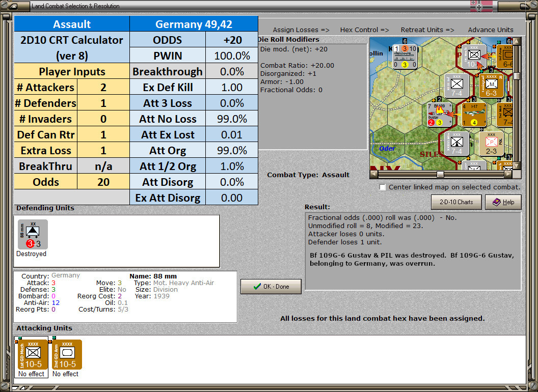Select the Bf 109 air unit stack on map
The width and height of the screenshot is (538, 392).
pyautogui.click(x=439, y=114)
